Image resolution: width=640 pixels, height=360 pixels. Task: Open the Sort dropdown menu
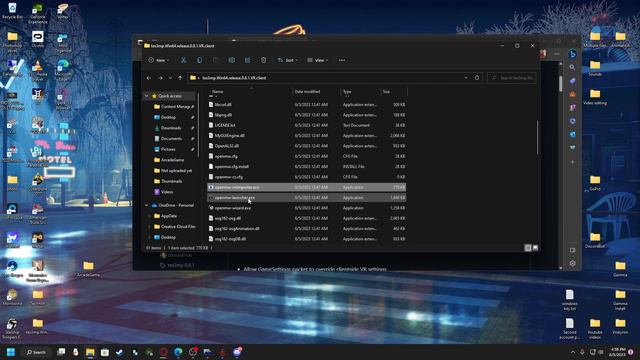(288, 60)
